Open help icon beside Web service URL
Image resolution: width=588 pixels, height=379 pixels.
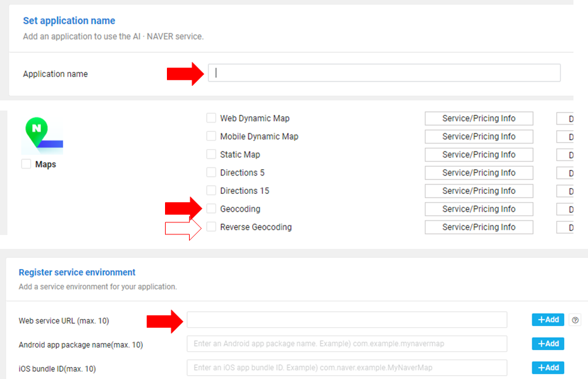pos(575,320)
